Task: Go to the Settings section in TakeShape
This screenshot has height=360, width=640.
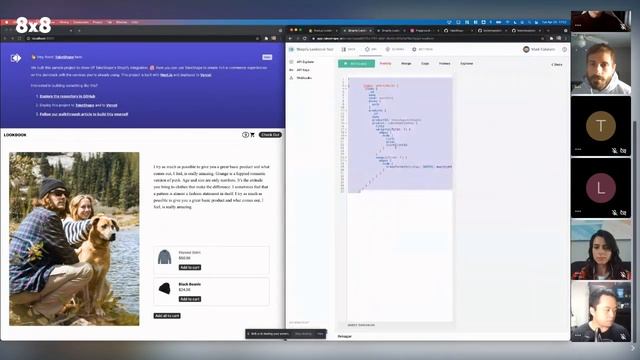Action: click(x=422, y=49)
